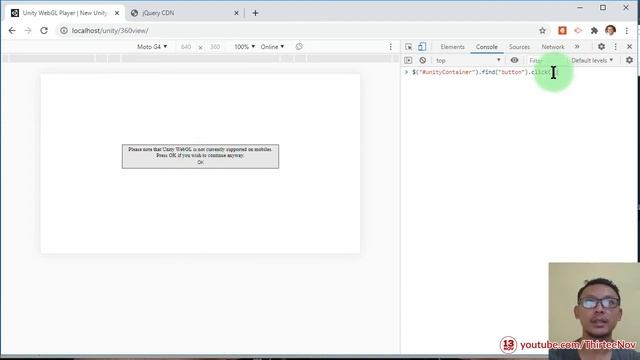Open a new browser tab
This screenshot has width=640, height=360.
click(255, 13)
